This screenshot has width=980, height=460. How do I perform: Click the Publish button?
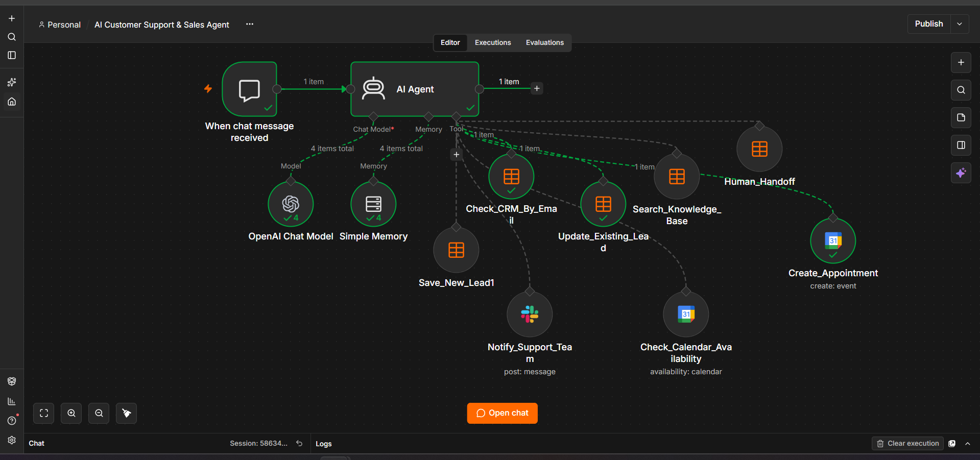pyautogui.click(x=929, y=24)
